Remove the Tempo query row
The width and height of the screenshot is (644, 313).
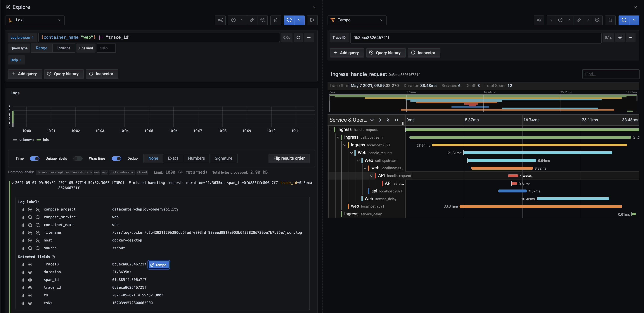[x=631, y=37]
